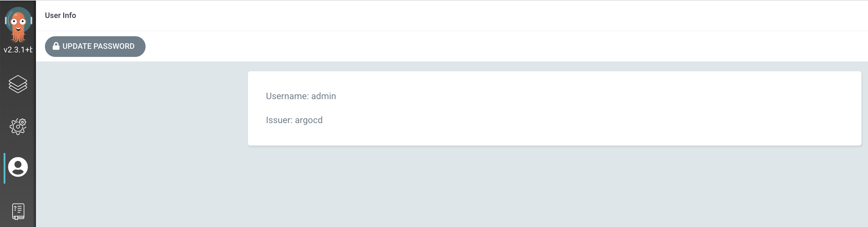Click the "argocd" issuer value
Viewport: 868px width, 227px height.
point(309,120)
